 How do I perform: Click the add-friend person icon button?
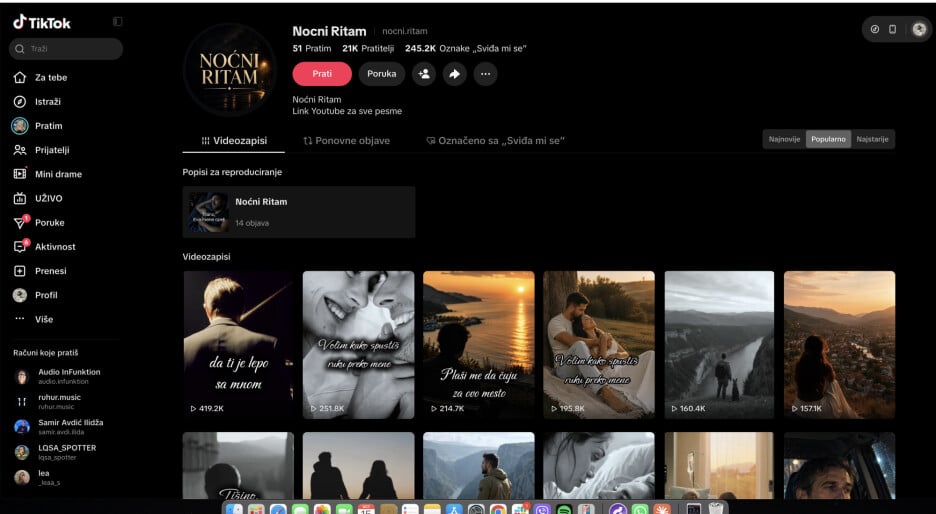coord(424,74)
